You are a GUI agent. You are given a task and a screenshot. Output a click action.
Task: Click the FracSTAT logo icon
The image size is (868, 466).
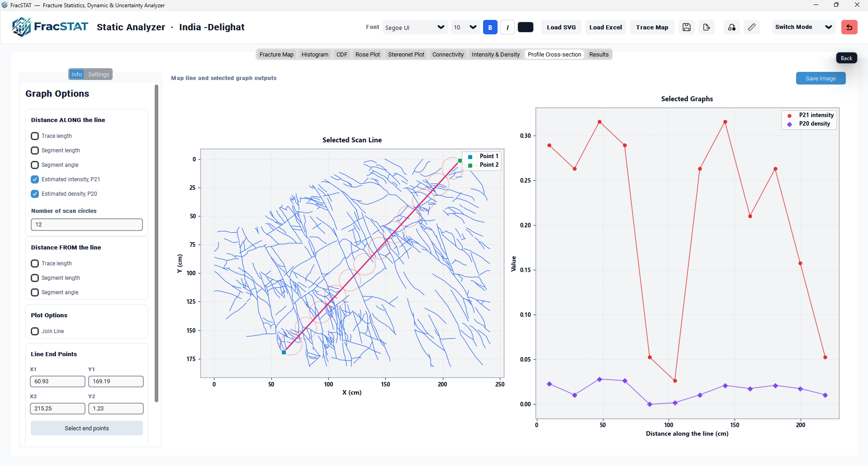pos(21,27)
